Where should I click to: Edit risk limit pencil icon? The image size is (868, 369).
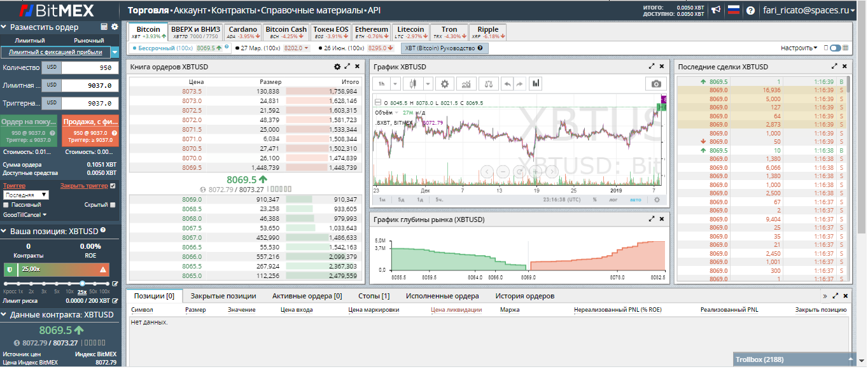coord(114,300)
